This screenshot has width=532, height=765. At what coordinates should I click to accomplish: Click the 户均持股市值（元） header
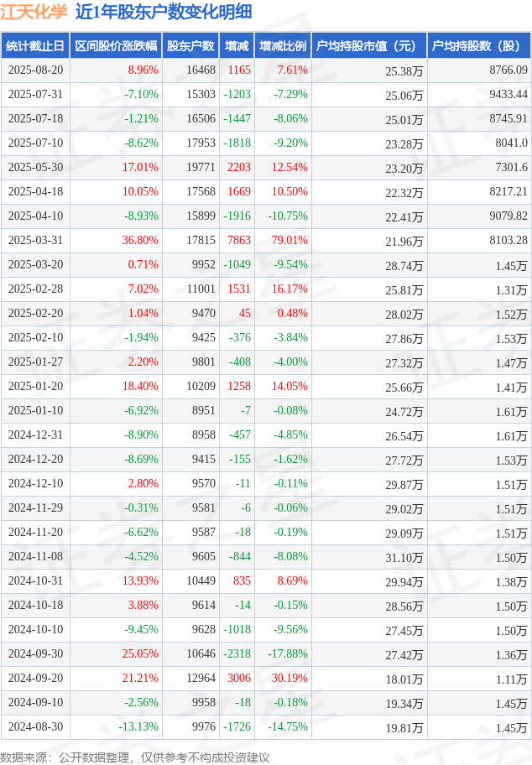pos(369,46)
